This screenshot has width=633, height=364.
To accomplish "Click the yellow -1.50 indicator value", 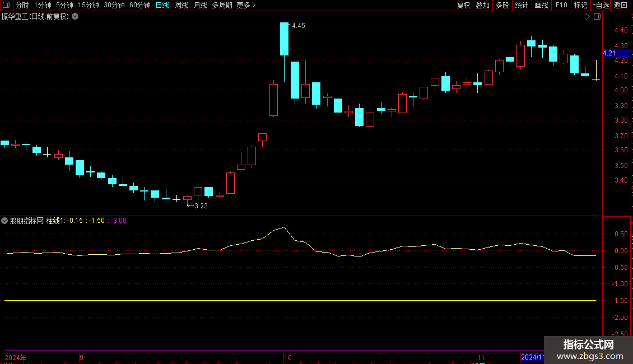I will tap(95, 221).
